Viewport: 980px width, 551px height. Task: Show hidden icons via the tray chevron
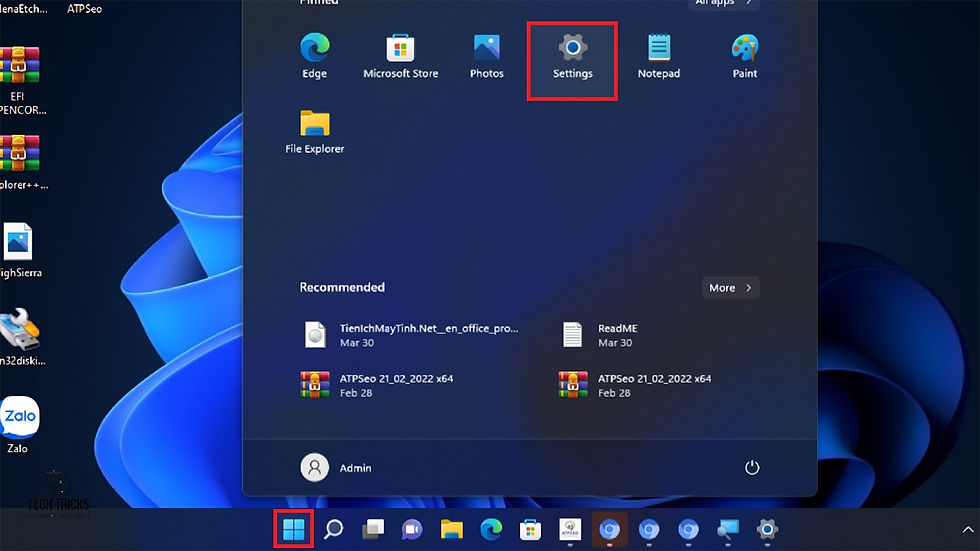(x=968, y=530)
